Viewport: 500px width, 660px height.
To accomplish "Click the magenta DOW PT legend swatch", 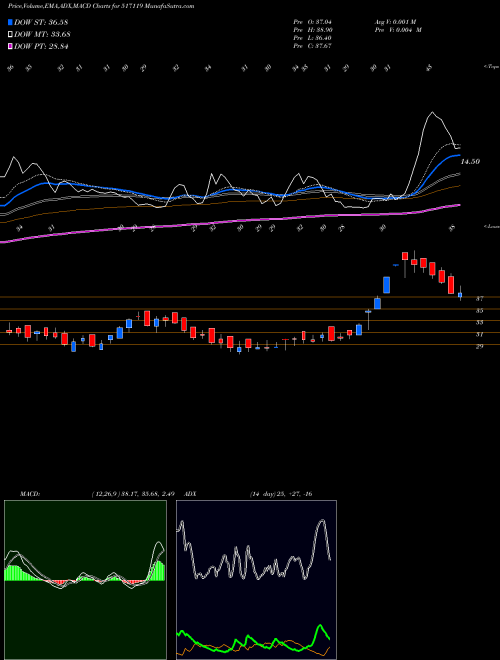I will pyautogui.click(x=10, y=47).
